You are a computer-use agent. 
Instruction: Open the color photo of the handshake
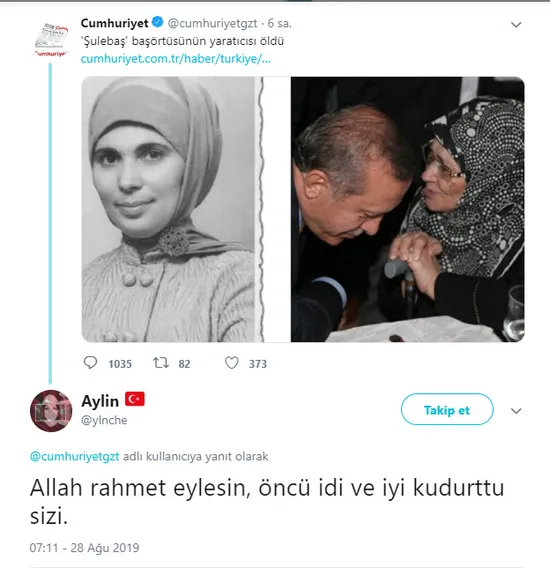[x=407, y=209]
